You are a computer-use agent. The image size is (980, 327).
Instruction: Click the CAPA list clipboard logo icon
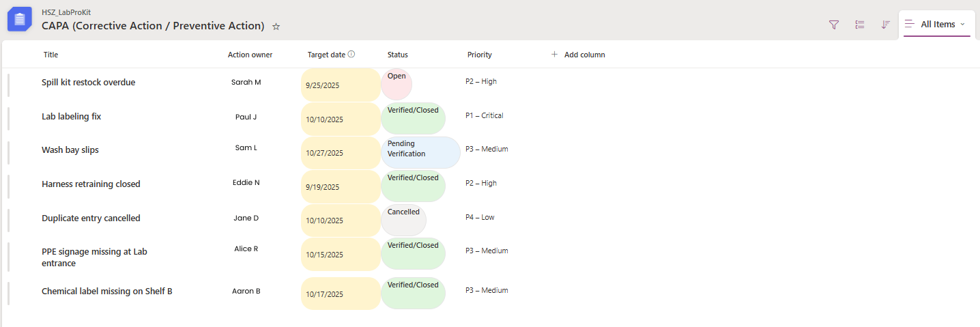pos(20,19)
